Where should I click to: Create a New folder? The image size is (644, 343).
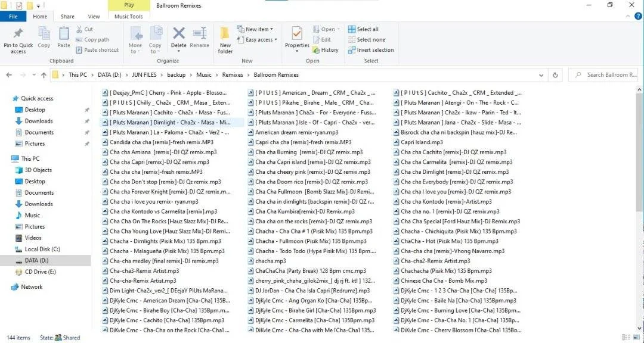point(225,40)
